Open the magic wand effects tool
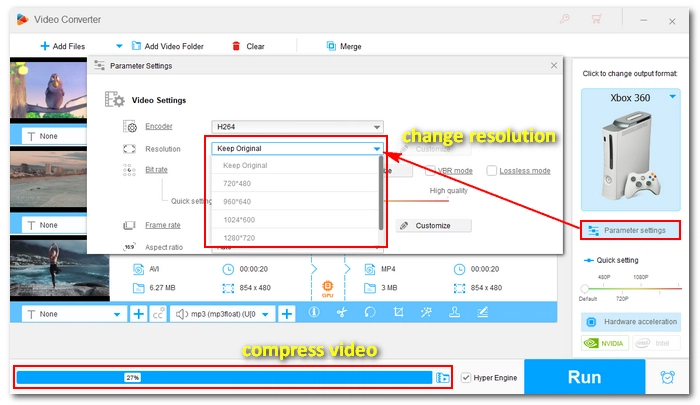The width and height of the screenshot is (700, 405). (426, 312)
